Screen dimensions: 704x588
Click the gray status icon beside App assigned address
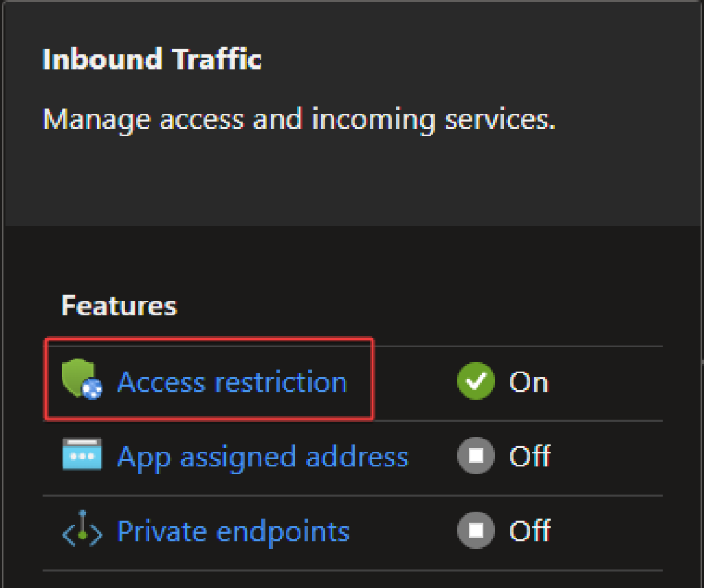coord(474,455)
